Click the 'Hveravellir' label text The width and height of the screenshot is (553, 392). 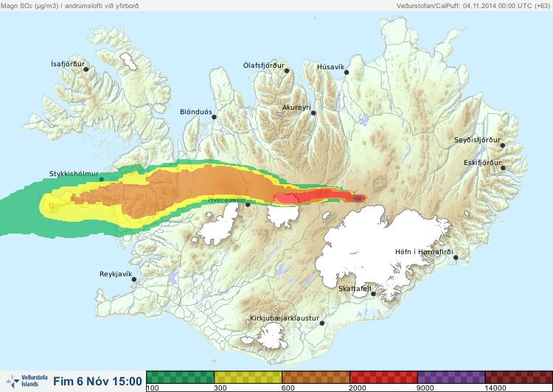pos(227,200)
